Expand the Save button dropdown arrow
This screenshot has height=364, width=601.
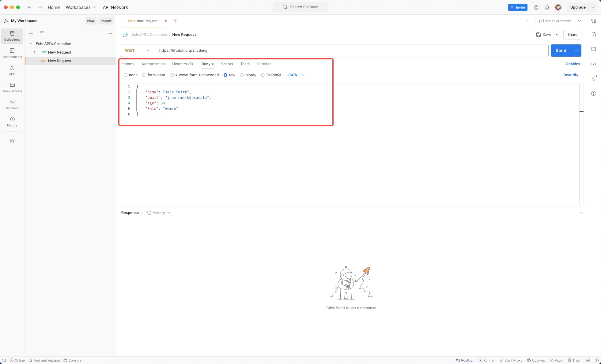coord(557,34)
